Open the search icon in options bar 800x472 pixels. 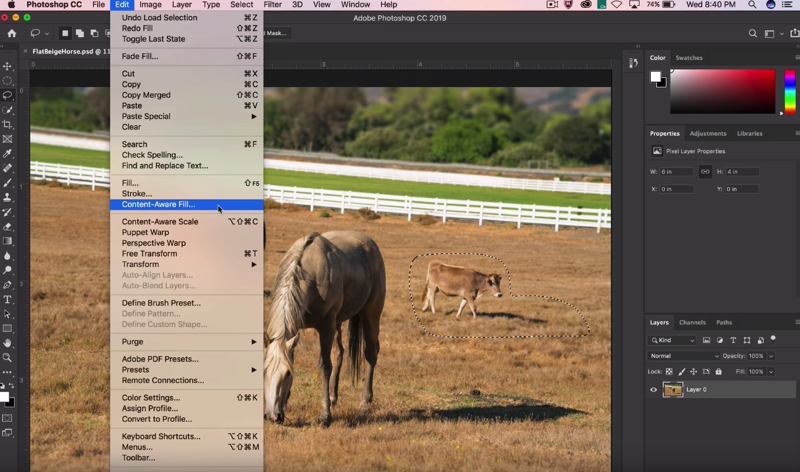tap(753, 34)
